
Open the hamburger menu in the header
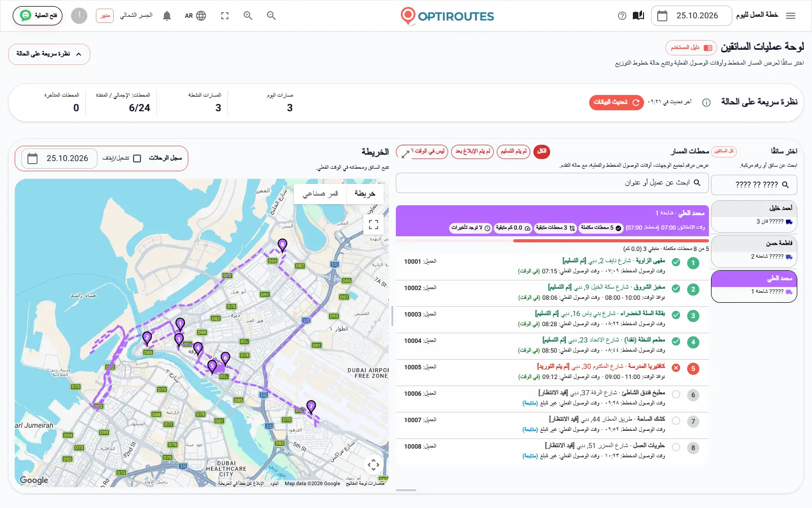[x=790, y=16]
